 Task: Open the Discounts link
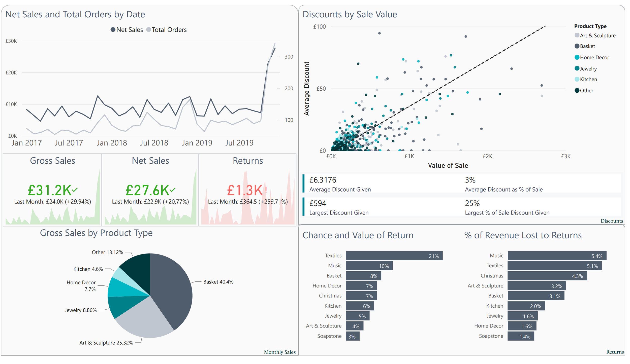click(x=612, y=221)
